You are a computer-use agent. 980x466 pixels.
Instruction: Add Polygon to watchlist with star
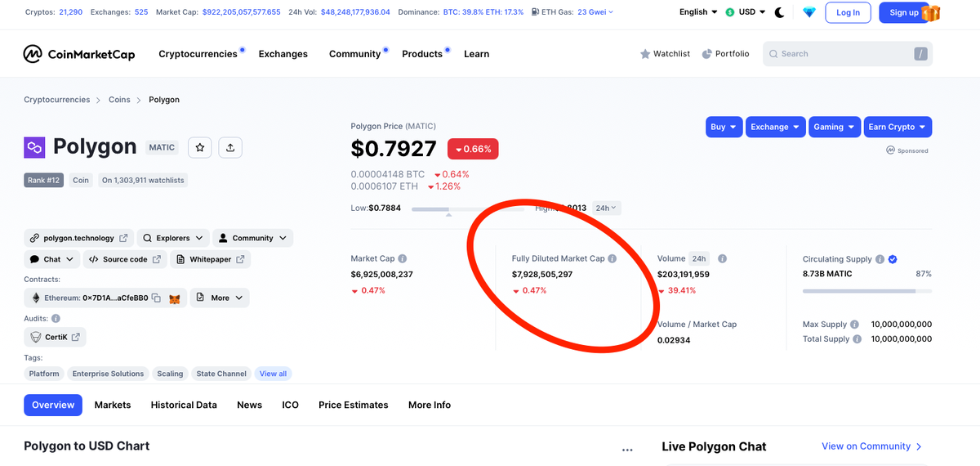[x=201, y=147]
